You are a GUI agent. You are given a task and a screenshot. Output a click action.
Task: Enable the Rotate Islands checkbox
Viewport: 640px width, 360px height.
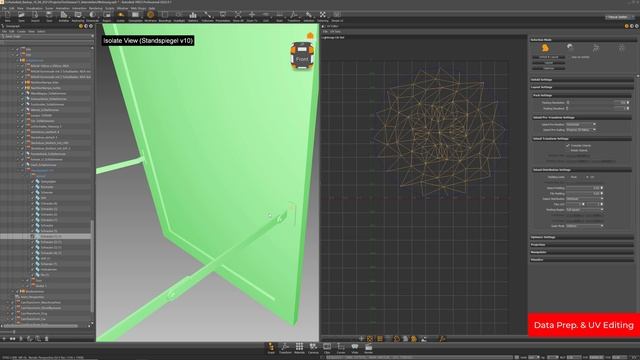[x=568, y=150]
